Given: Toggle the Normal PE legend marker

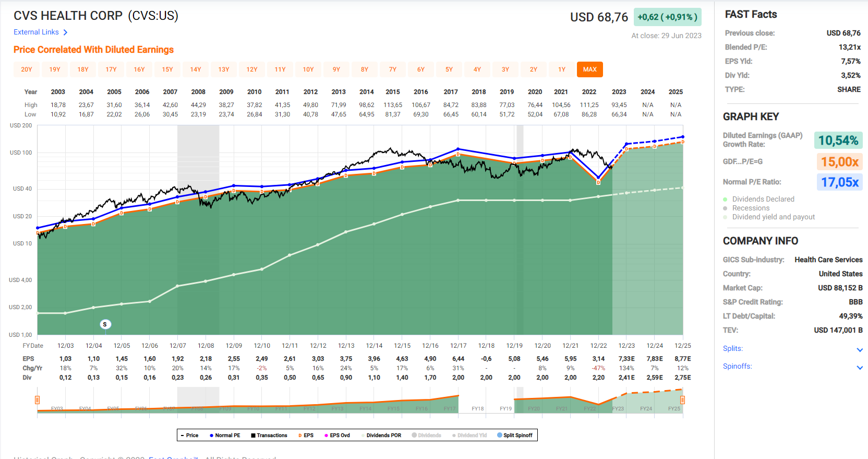Looking at the screenshot, I should pyautogui.click(x=225, y=436).
